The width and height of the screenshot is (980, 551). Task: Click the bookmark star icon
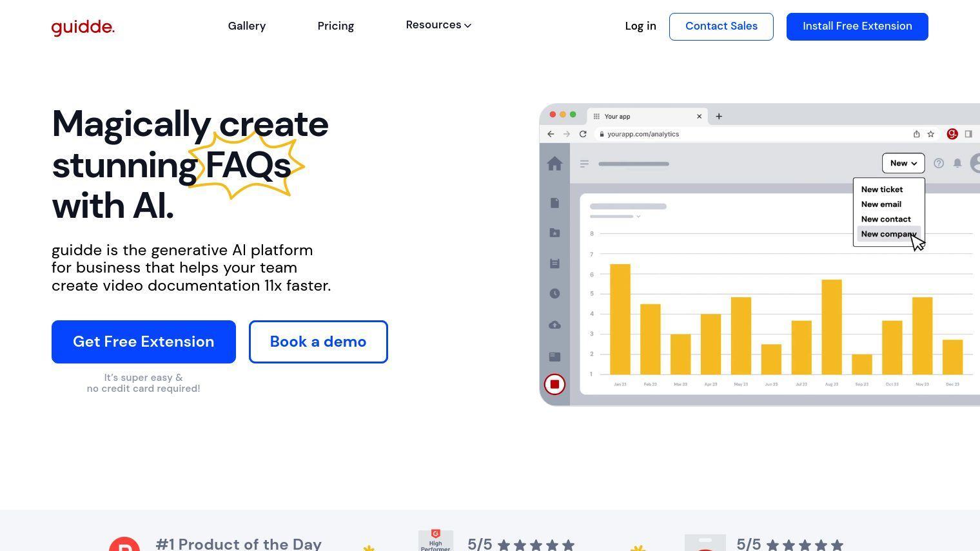pyautogui.click(x=931, y=134)
